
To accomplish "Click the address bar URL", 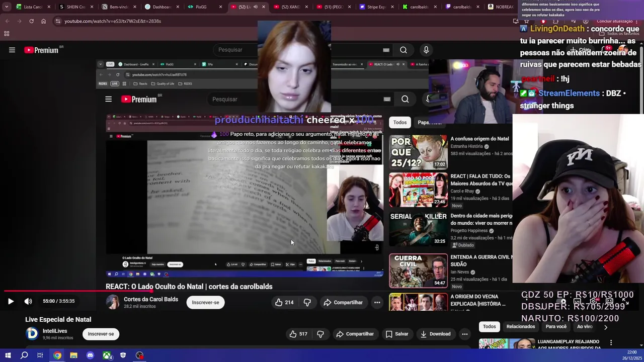I will [113, 21].
